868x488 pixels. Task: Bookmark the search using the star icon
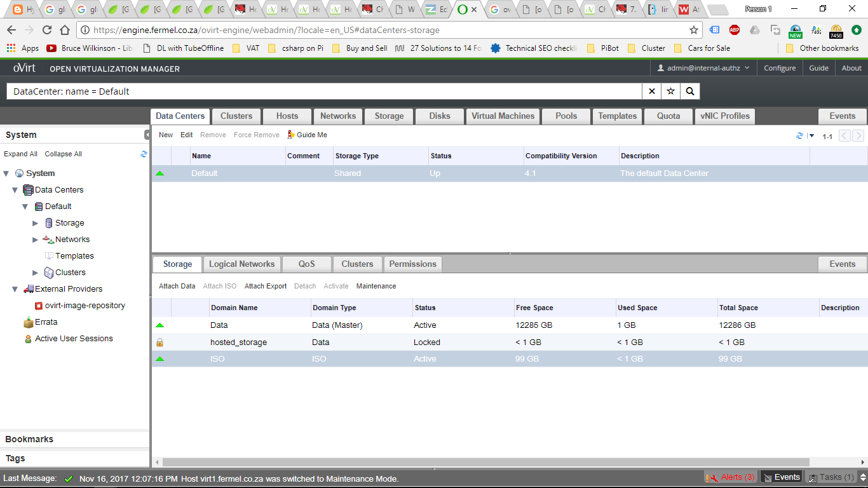pos(670,91)
